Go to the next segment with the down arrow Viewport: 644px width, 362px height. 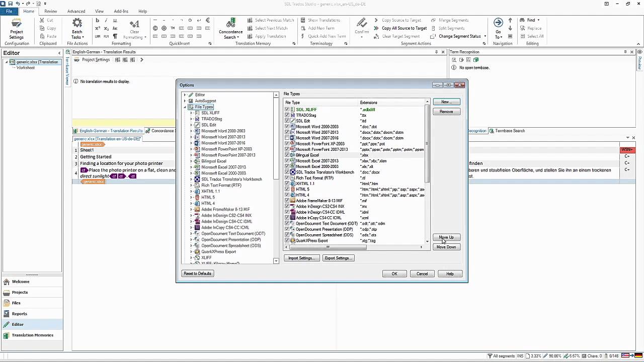coord(510,29)
